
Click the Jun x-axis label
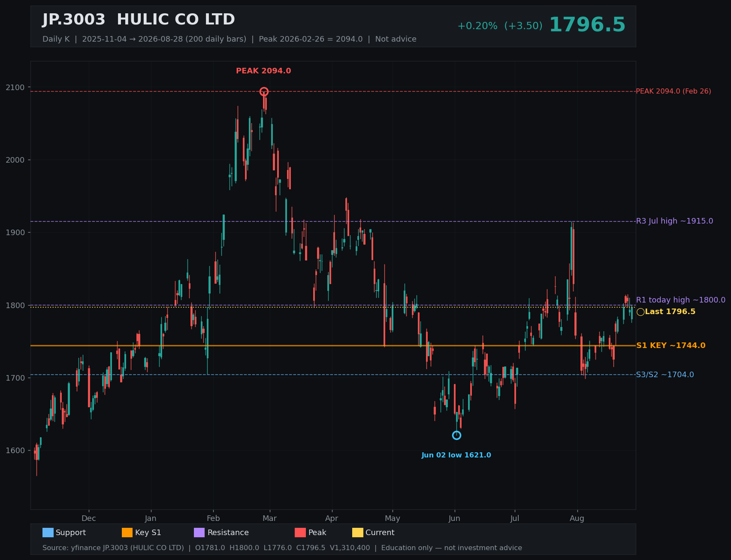pos(454,518)
